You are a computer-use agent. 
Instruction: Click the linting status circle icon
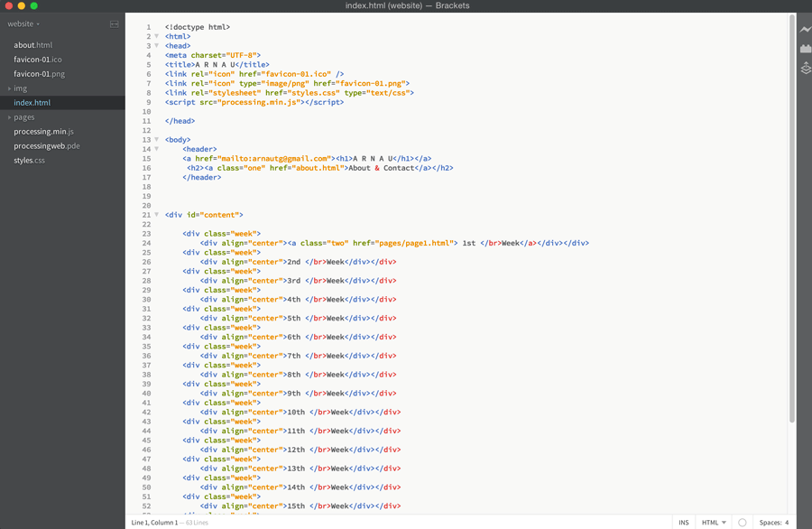743,523
